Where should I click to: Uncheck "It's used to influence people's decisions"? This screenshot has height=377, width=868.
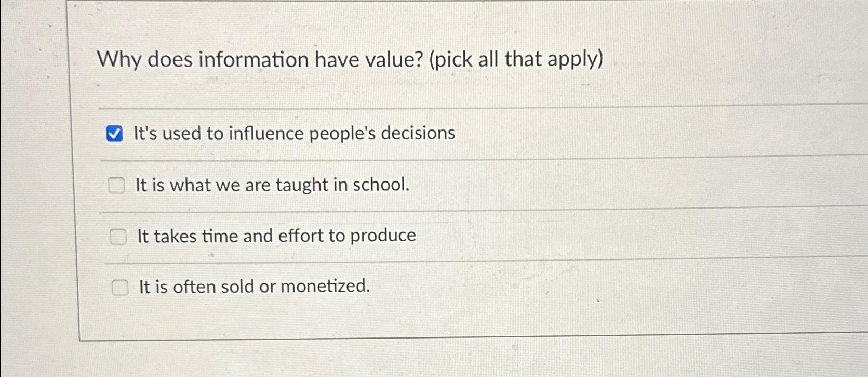coord(116,134)
